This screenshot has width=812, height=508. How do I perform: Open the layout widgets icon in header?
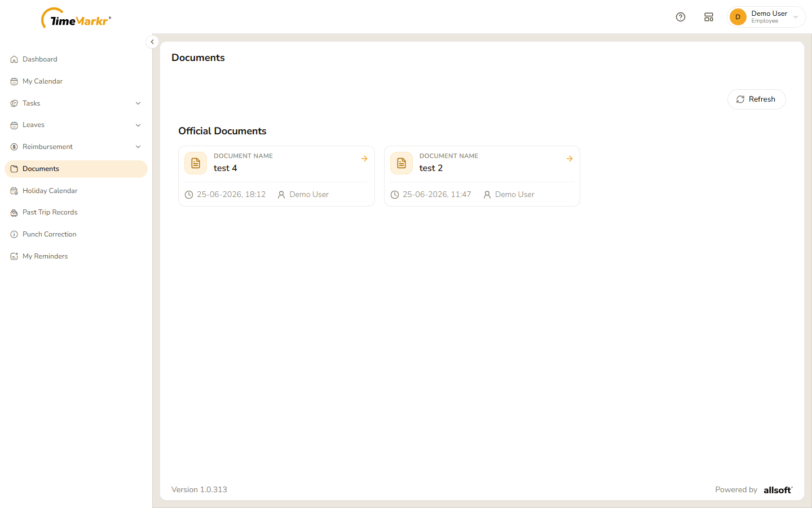pyautogui.click(x=709, y=17)
